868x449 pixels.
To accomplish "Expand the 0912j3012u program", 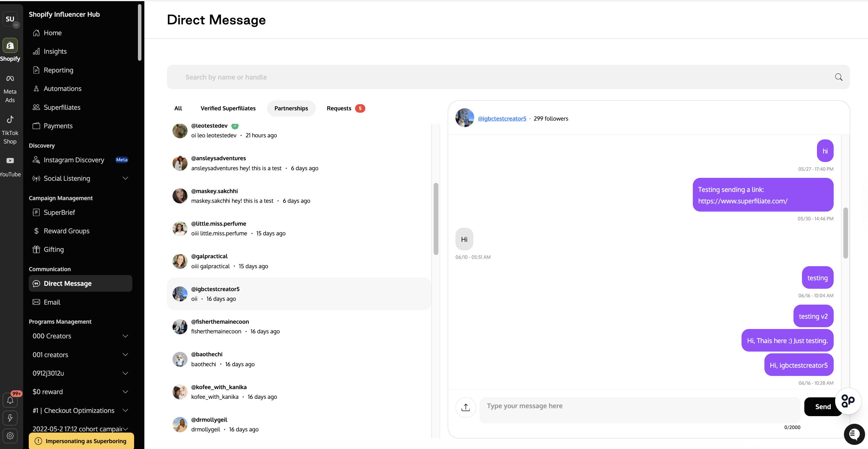I will (x=125, y=373).
